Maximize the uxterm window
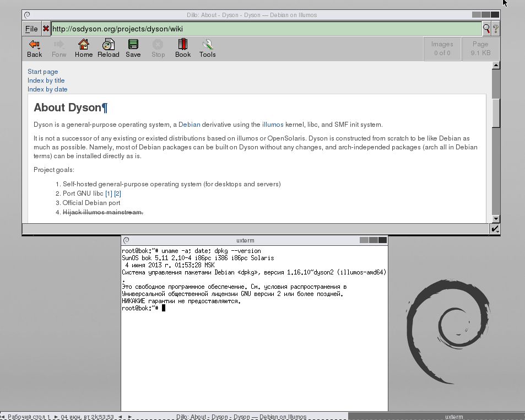525x420 pixels. tap(374, 240)
